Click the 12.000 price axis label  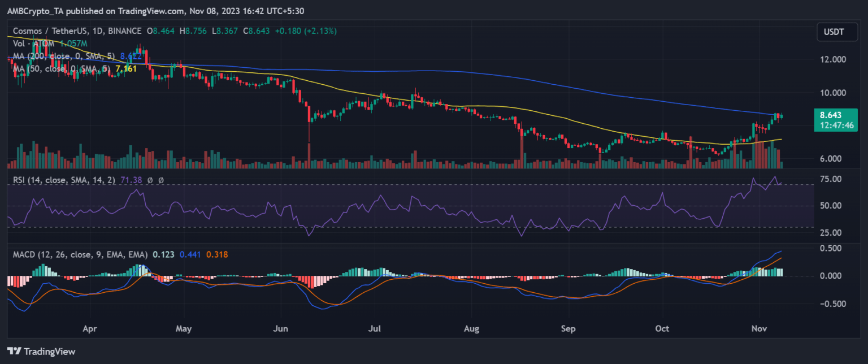click(x=832, y=59)
